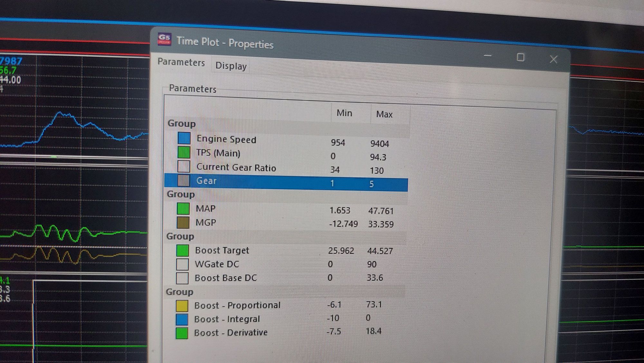Click the Engine Speed max value 9404
644x363 pixels.
[379, 144]
